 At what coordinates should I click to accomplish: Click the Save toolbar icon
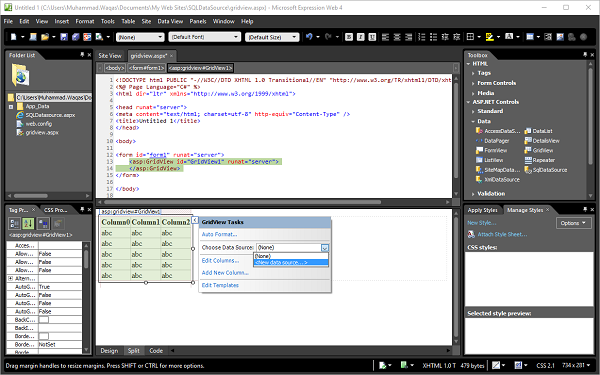click(64, 37)
